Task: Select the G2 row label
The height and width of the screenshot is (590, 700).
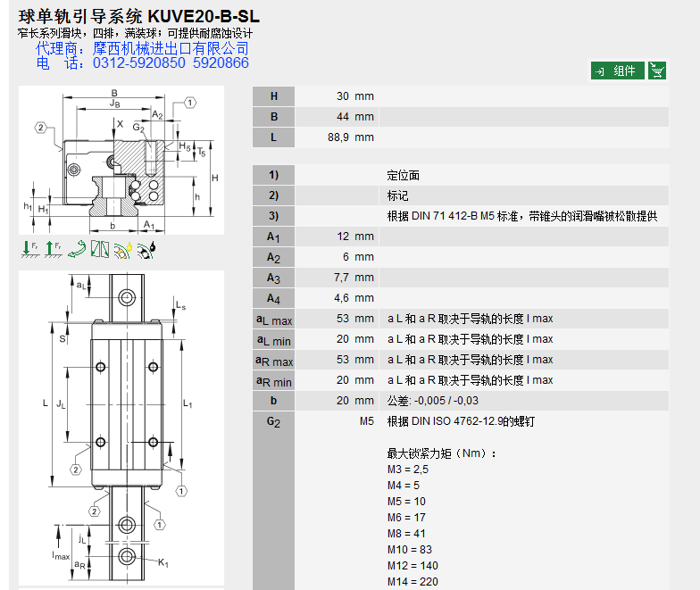Action: (273, 421)
